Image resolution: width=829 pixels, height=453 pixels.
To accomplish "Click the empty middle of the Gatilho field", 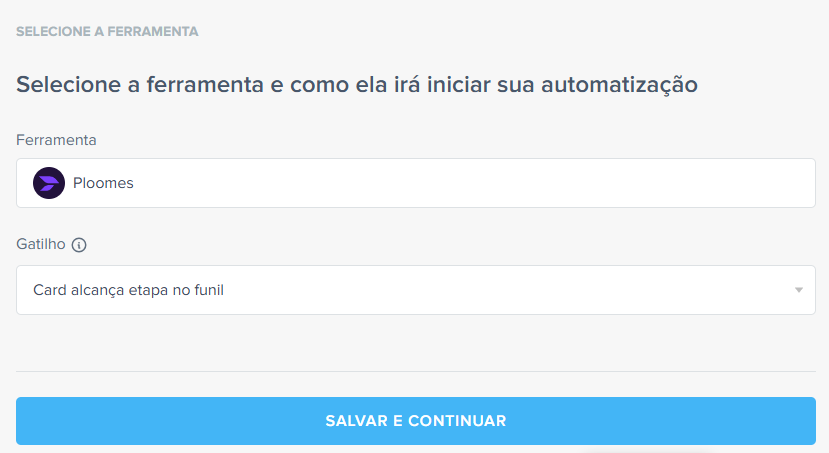I will pyautogui.click(x=500, y=290).
